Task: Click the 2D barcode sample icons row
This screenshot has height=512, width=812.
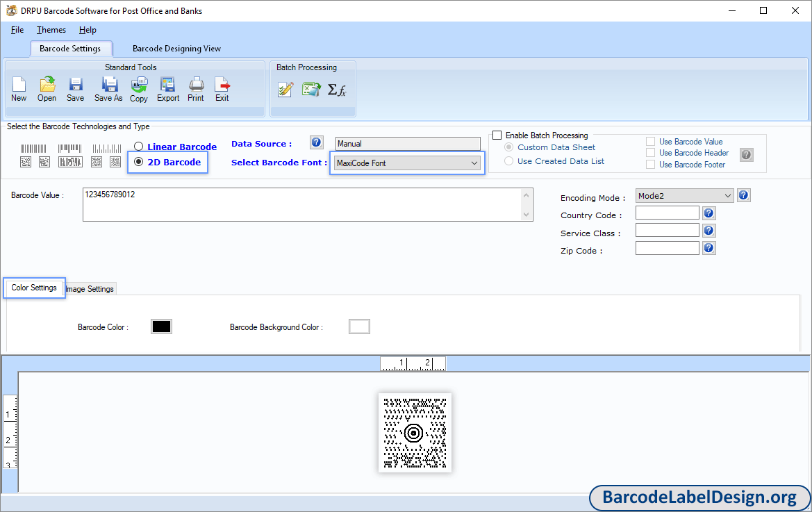Action: (70, 162)
